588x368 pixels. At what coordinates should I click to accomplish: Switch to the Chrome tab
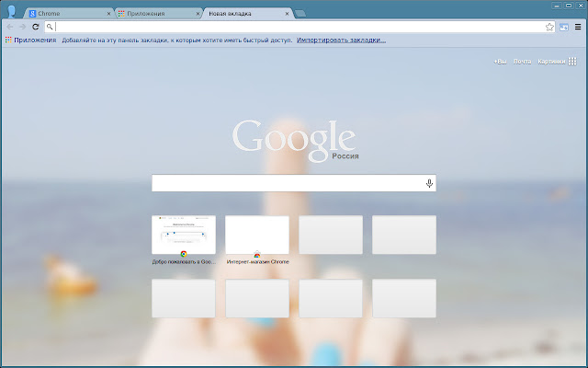70,14
